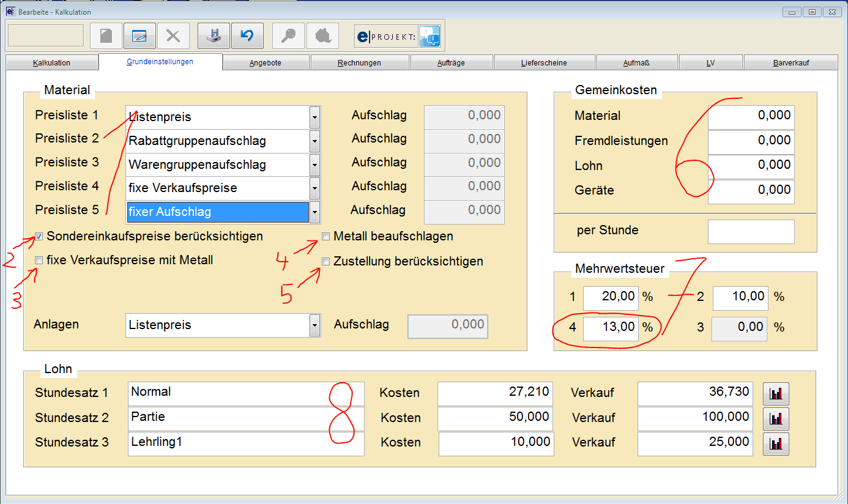Click Stundesatz 1 name field Normal
The width and height of the screenshot is (848, 504).
pyautogui.click(x=246, y=394)
